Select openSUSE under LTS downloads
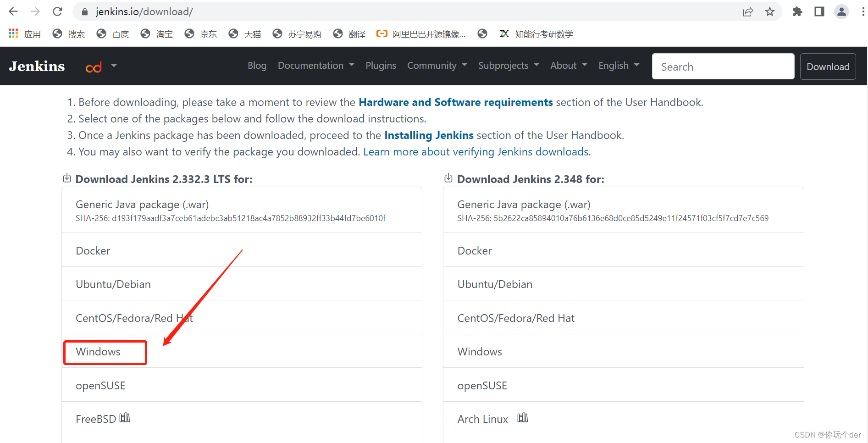 [242, 385]
